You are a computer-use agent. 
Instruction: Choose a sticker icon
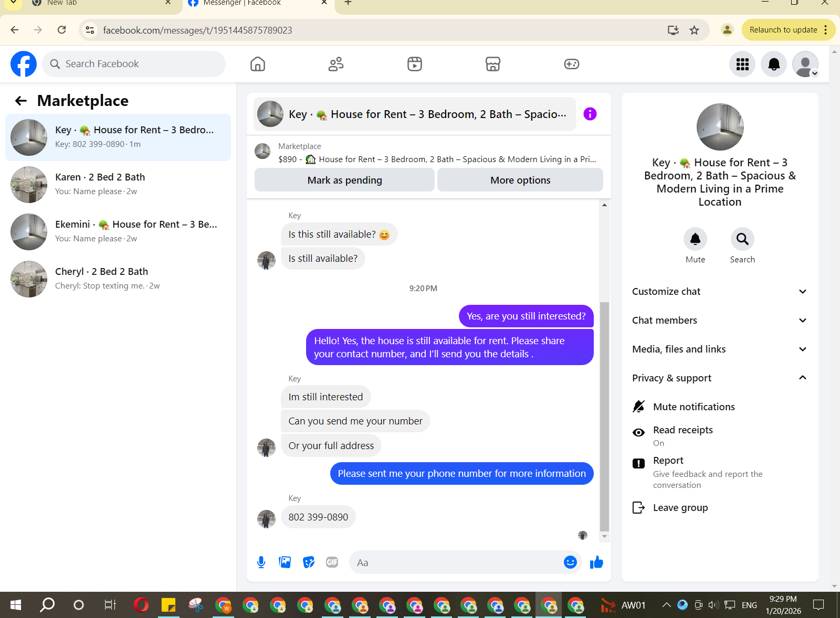(309, 562)
